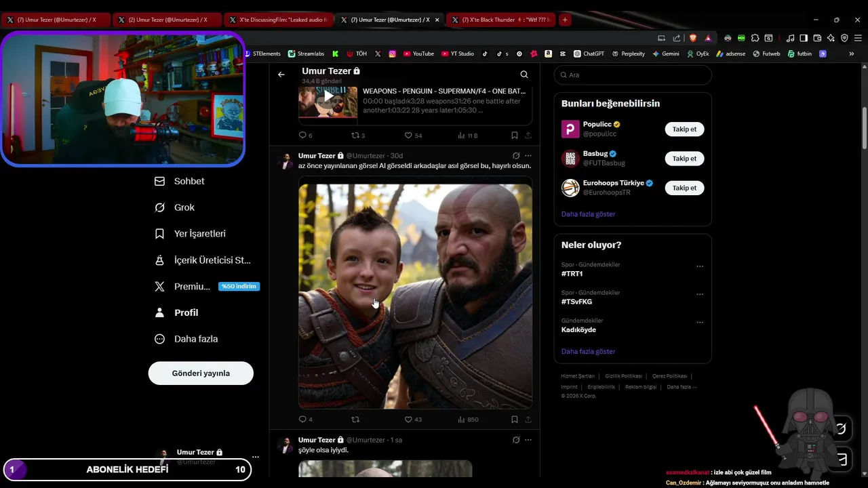
Task: Go to Profil in the sidebar
Action: (177, 312)
